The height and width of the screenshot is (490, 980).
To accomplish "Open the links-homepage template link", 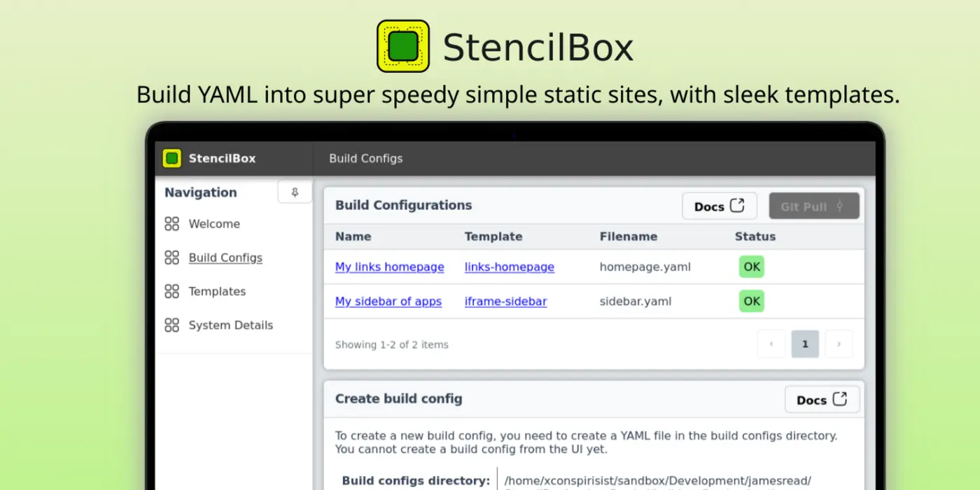I will pos(510,267).
